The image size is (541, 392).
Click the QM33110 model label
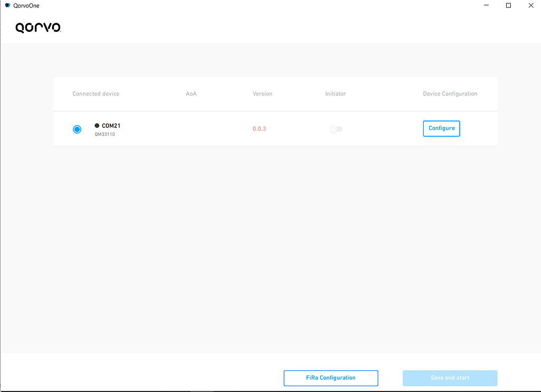[x=105, y=135]
